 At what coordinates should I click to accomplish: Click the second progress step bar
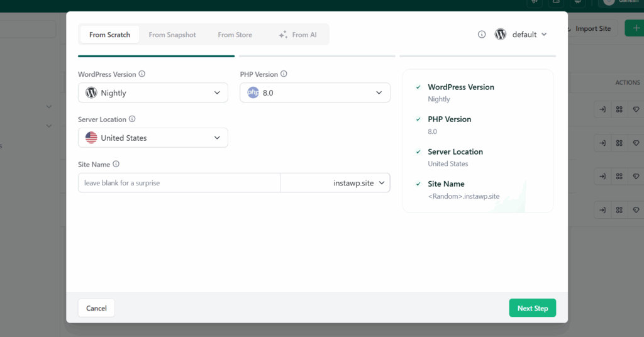tap(317, 56)
